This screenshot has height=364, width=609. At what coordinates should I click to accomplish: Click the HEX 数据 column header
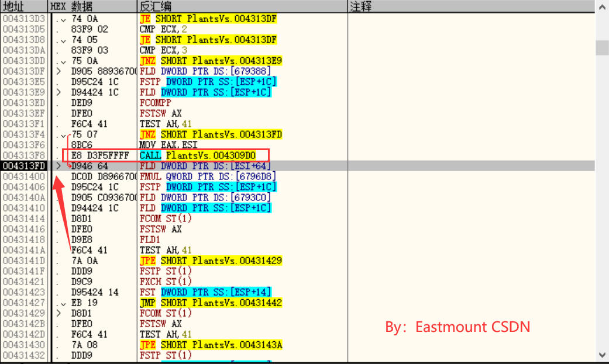tap(92, 6)
